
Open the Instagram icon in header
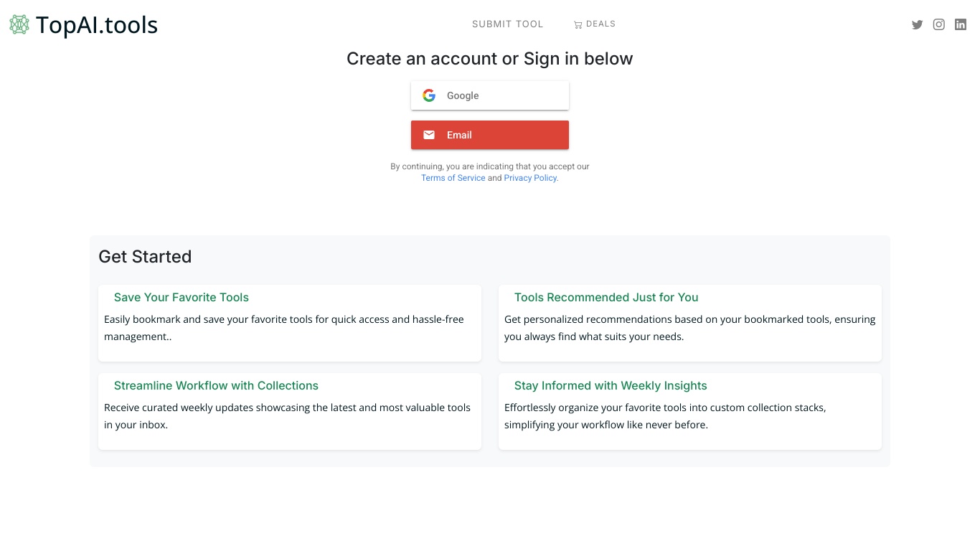[938, 24]
